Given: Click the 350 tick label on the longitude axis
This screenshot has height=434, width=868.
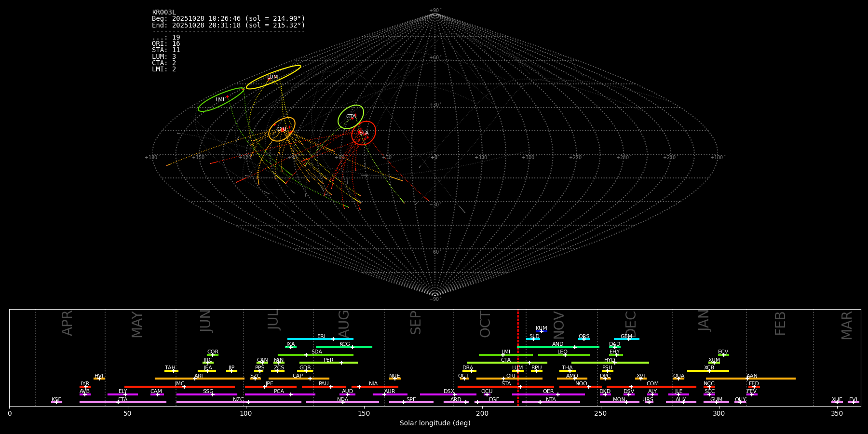Looking at the screenshot, I should [837, 413].
